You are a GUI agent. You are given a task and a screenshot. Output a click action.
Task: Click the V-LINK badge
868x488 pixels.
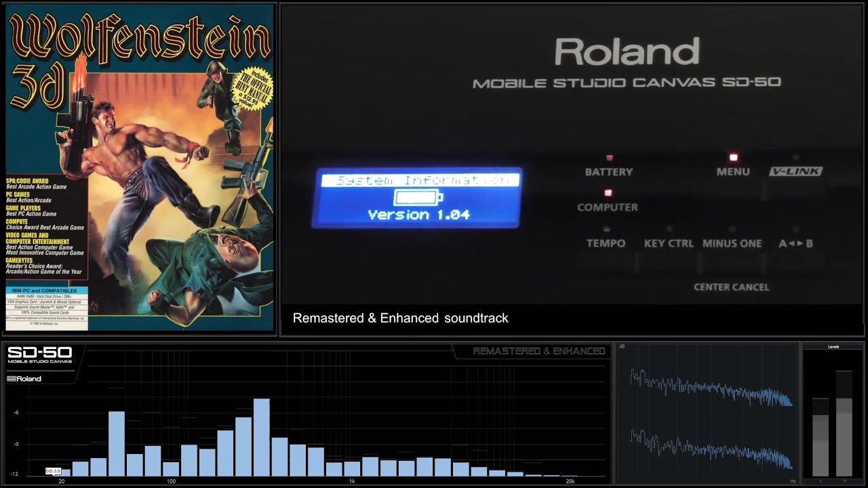[x=796, y=171]
